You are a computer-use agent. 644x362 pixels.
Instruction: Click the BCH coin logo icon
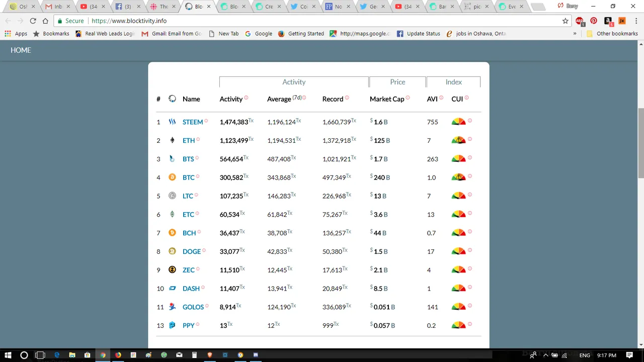[172, 233]
